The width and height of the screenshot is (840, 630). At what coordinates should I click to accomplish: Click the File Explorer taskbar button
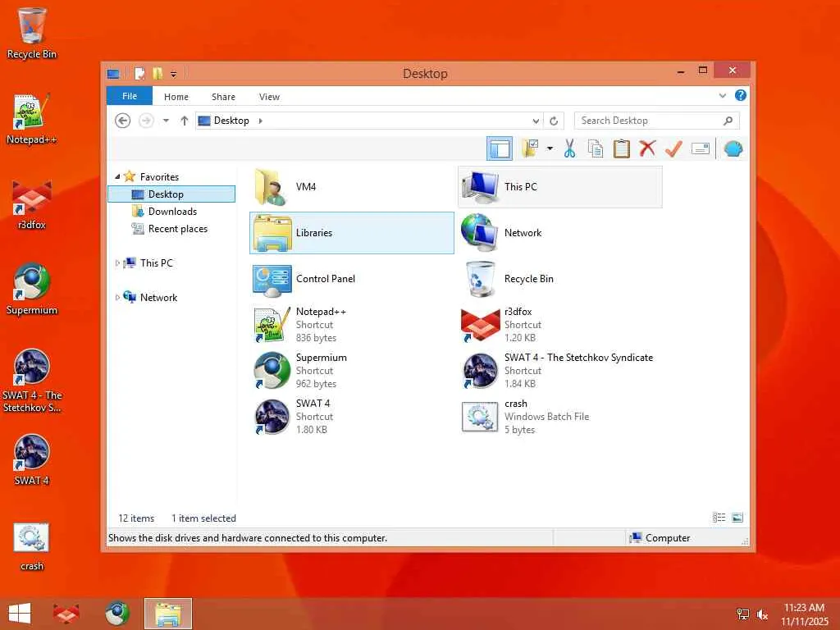(167, 614)
